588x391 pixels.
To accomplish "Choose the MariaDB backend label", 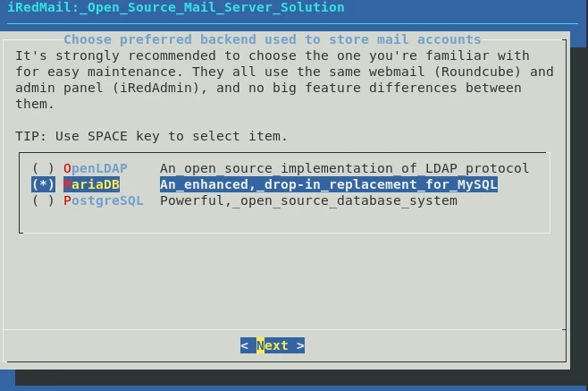I will point(91,184).
